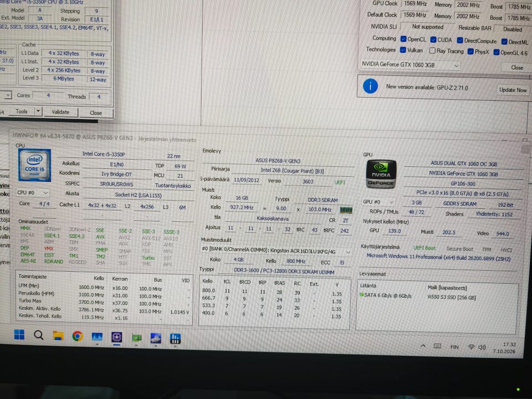Open File Explorer from the taskbar
Screen dimensions: 532x399
click(x=58, y=336)
